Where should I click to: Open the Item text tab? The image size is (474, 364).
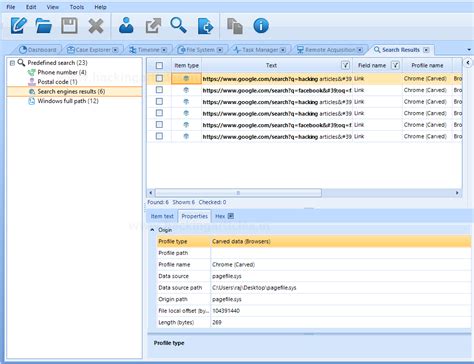pos(162,216)
